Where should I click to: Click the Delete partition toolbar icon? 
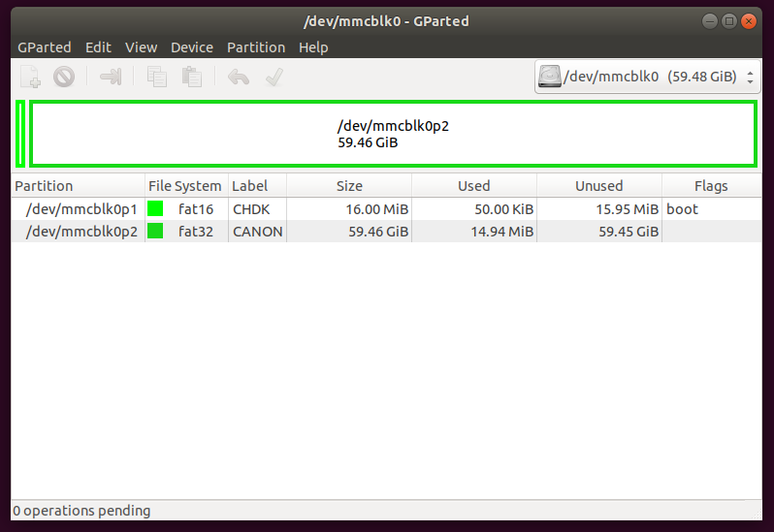(x=64, y=77)
